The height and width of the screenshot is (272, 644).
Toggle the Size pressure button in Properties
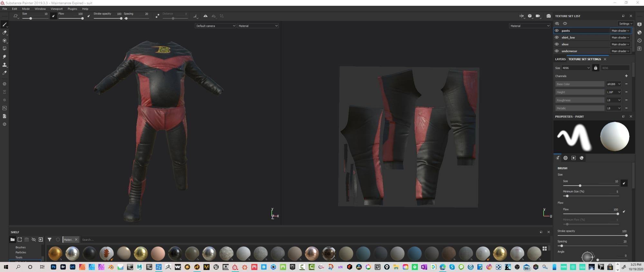point(624,183)
